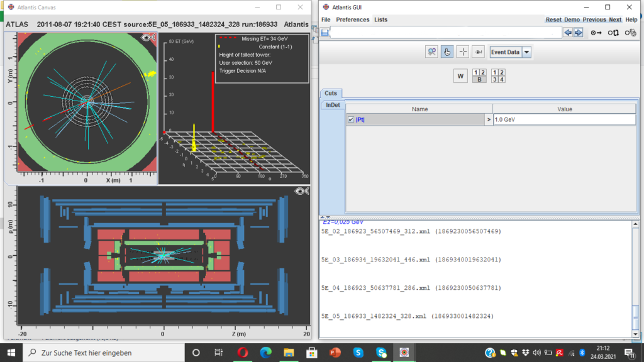Launch Opera browser from taskbar
The height and width of the screenshot is (362, 644).
[x=243, y=353]
